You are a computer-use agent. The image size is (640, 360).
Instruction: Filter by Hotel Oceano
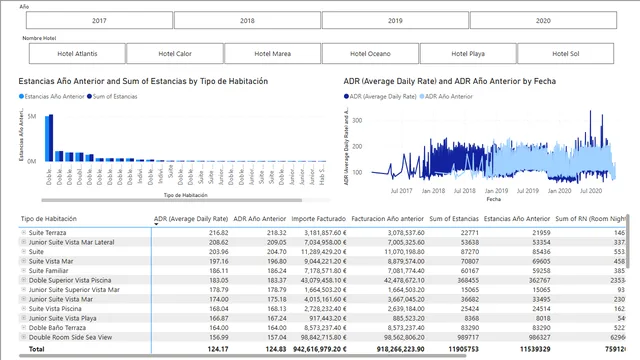click(x=370, y=53)
